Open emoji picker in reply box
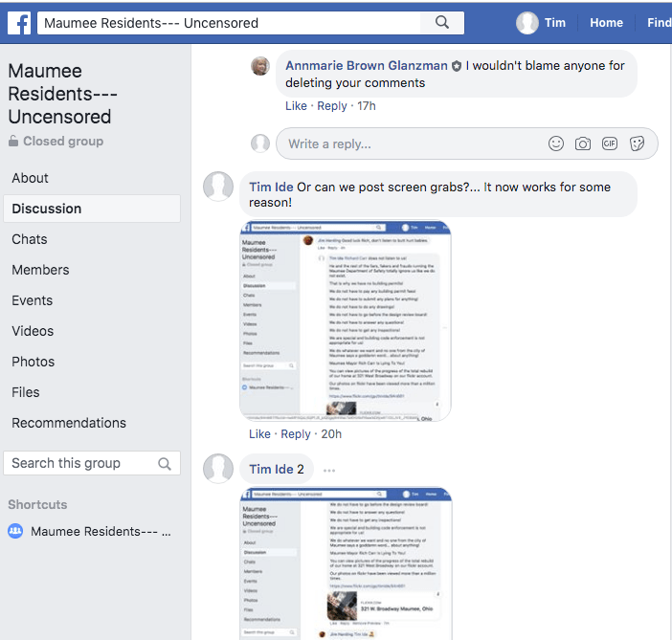This screenshot has width=672, height=640. point(556,143)
